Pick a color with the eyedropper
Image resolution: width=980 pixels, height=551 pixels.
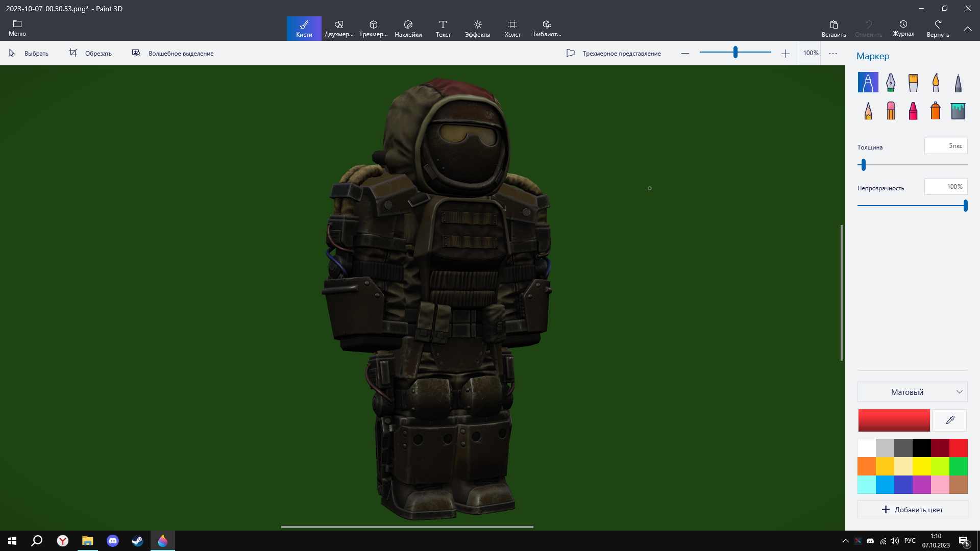coord(950,420)
